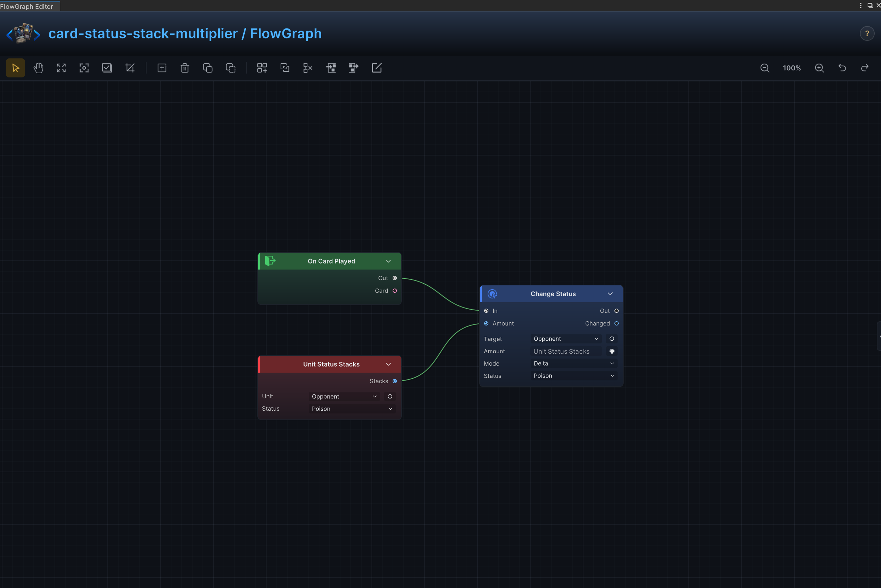Collapse the Unit Status Stacks node

(x=388, y=364)
